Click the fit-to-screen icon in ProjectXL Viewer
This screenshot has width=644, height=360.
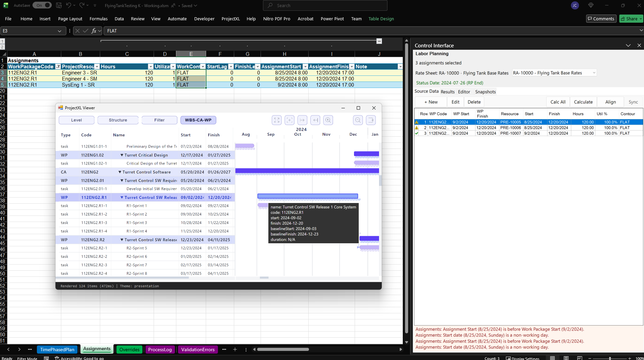pyautogui.click(x=276, y=120)
